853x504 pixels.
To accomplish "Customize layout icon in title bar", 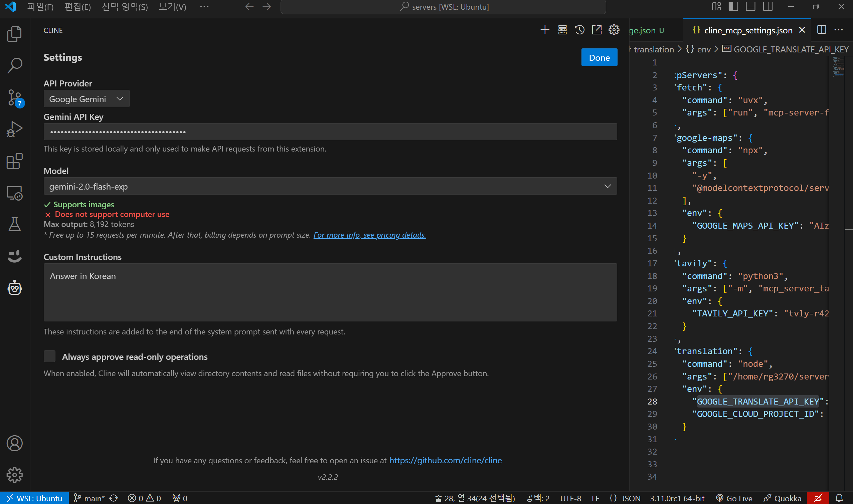I will 716,6.
